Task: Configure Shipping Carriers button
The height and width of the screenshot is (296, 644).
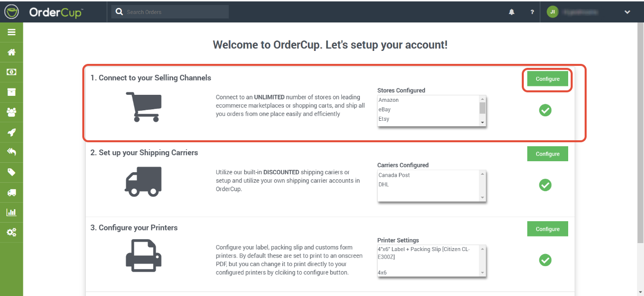Action: 548,154
